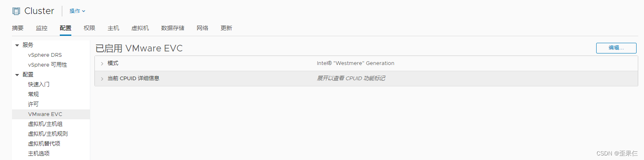Open the 更新 tab
This screenshot has height=160, width=644.
click(x=226, y=28)
